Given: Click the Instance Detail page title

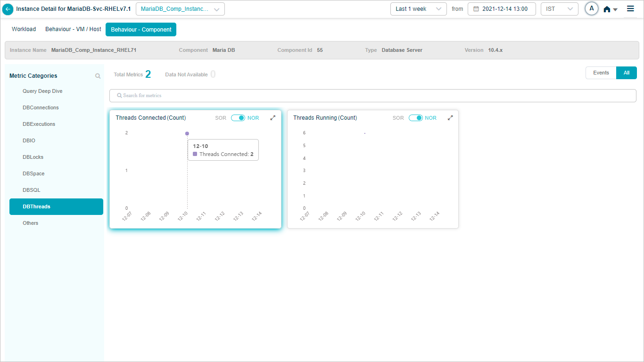Looking at the screenshot, I should click(74, 9).
